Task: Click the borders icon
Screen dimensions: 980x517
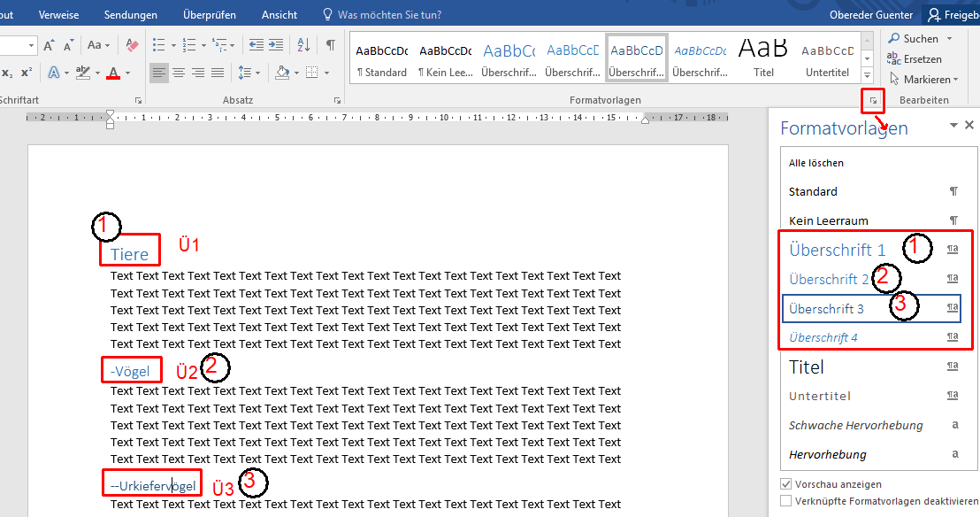Action: [311, 73]
